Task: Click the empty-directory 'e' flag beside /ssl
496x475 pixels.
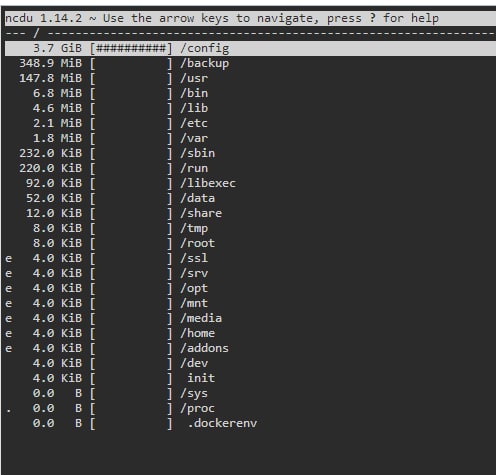Action: tap(9, 259)
